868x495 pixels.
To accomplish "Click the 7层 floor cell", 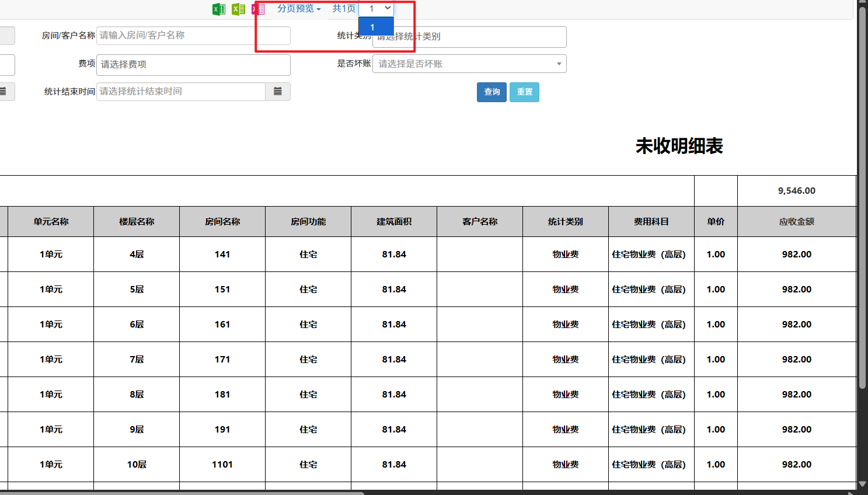I will point(137,360).
